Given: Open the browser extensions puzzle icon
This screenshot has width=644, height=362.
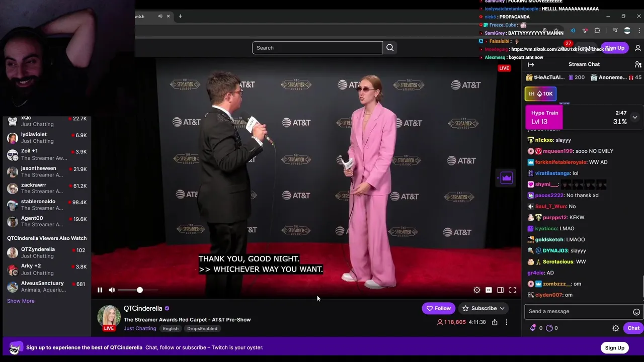Looking at the screenshot, I should pyautogui.click(x=597, y=31).
